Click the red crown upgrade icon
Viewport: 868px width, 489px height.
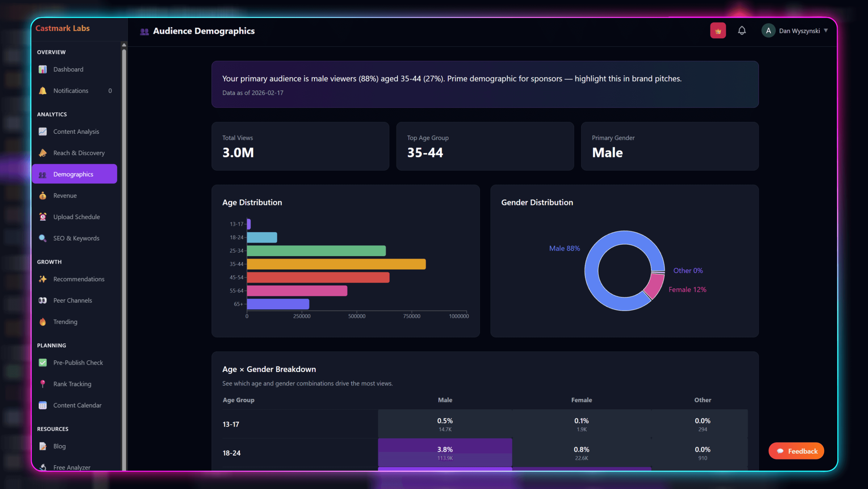[718, 31]
